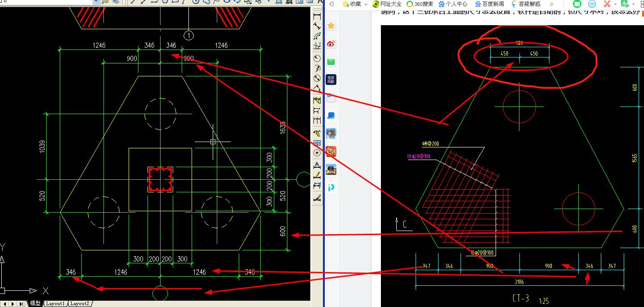Select the Quick Dimension tool

[317, 100]
